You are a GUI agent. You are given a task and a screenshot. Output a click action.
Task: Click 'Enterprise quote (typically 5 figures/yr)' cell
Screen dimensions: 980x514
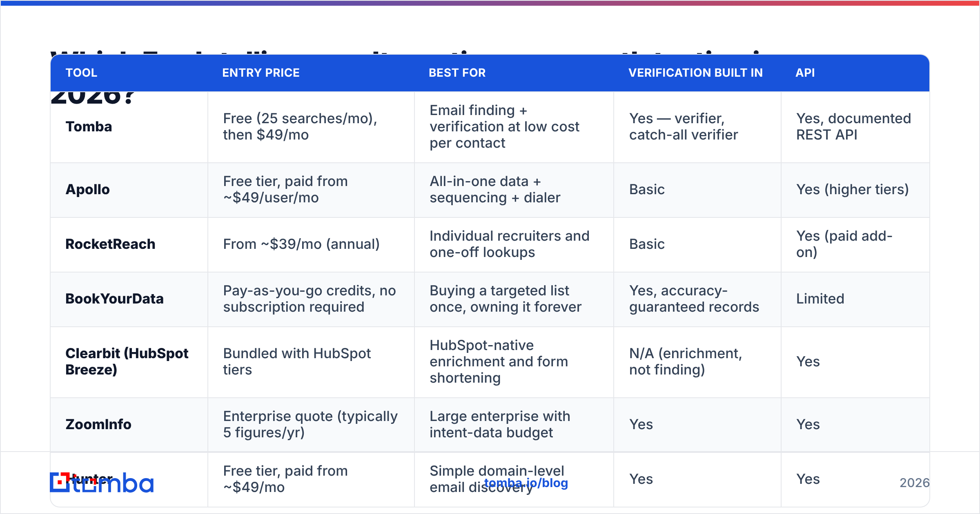click(311, 425)
